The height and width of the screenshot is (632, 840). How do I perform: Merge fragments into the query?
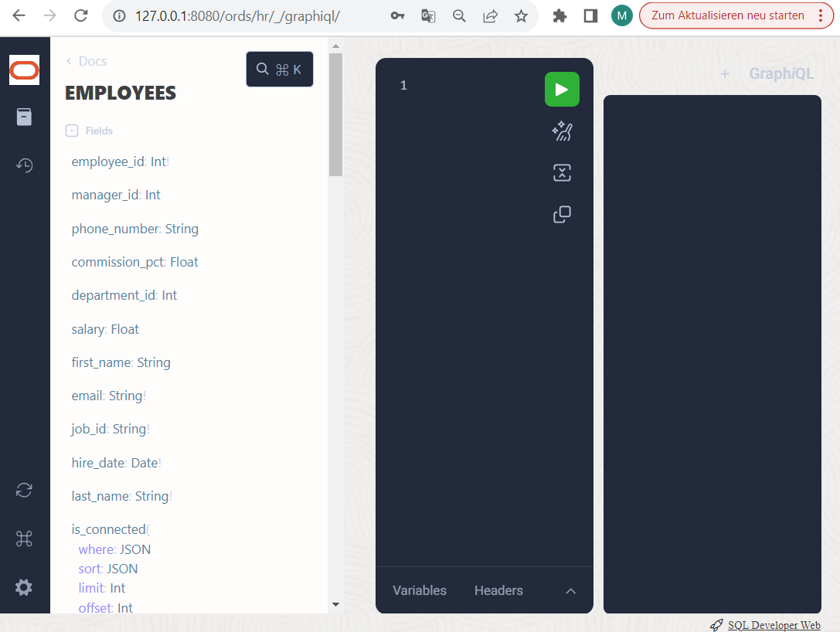(562, 172)
